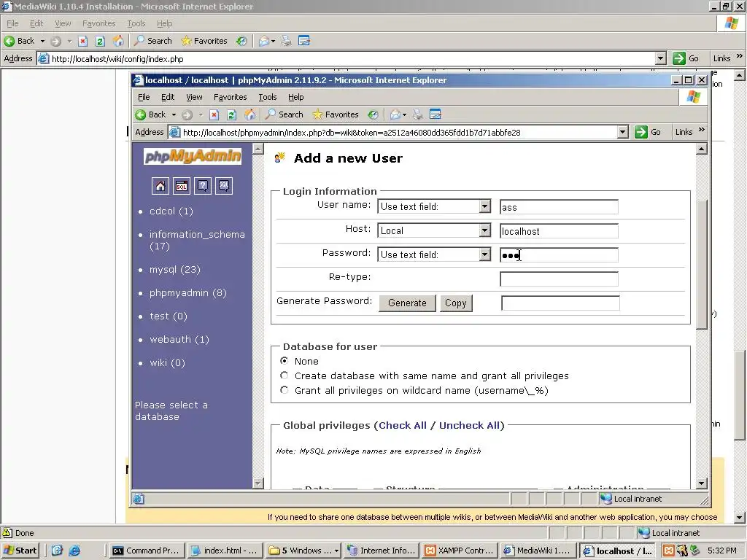Click Home icon in MediaWiki window toolbar
Viewport: 747px width, 560px height.
118,41
